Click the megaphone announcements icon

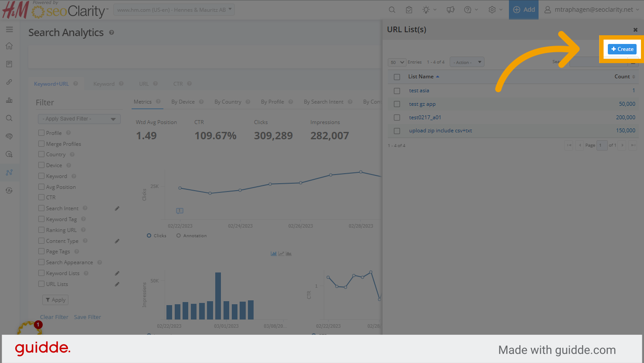pos(451,10)
